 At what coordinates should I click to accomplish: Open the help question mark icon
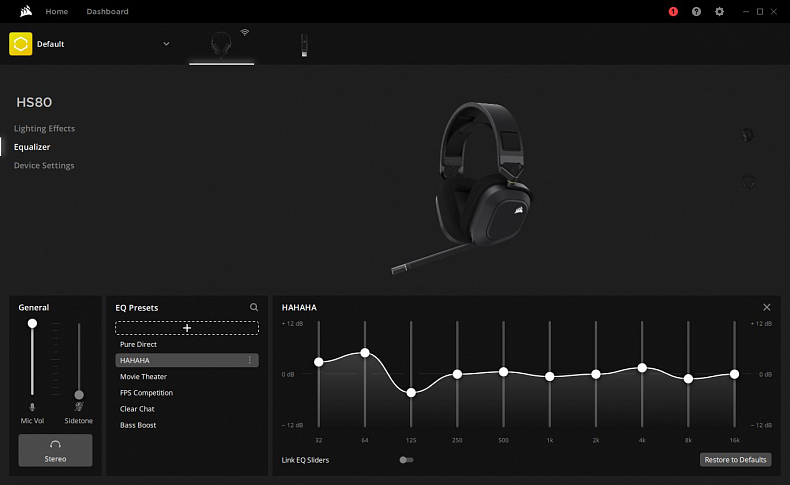click(x=696, y=12)
